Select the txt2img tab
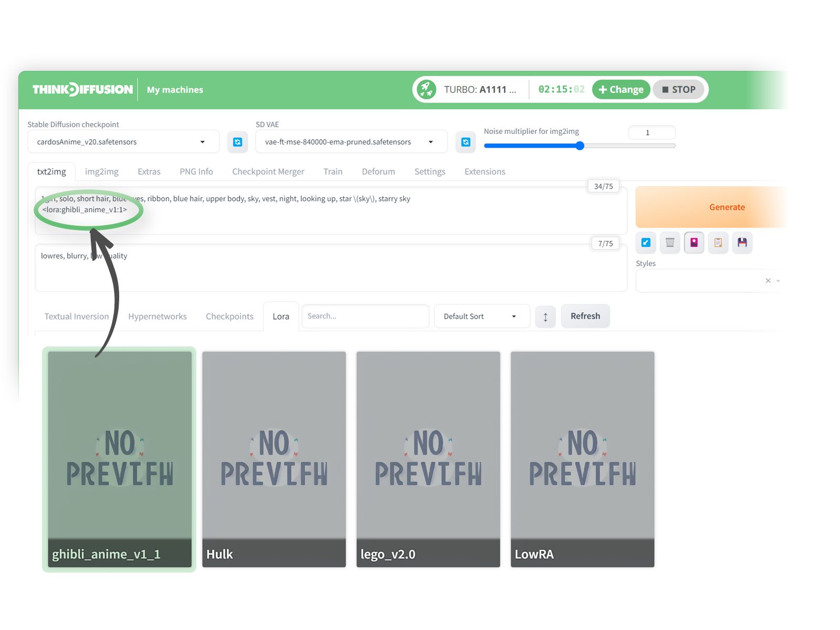840x630 pixels. (51, 172)
